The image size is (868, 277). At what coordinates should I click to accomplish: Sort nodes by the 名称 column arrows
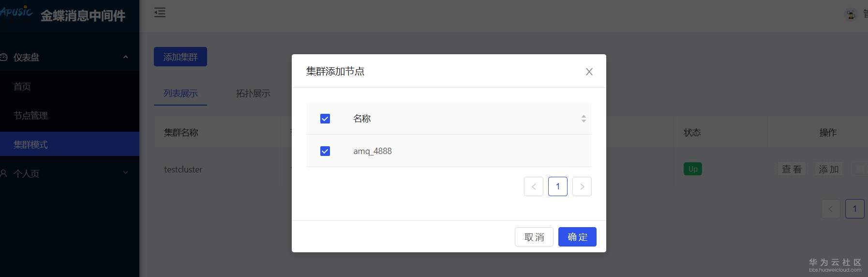coord(584,119)
